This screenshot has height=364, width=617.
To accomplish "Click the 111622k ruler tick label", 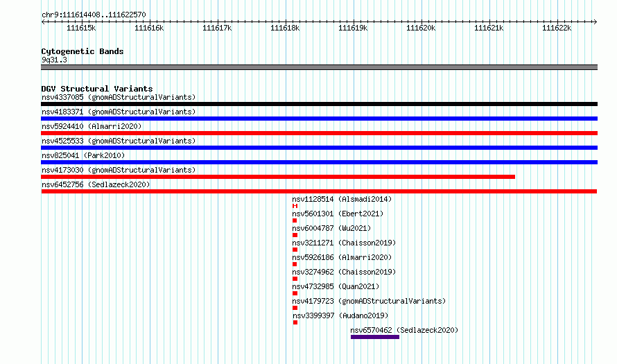I will click(x=557, y=28).
